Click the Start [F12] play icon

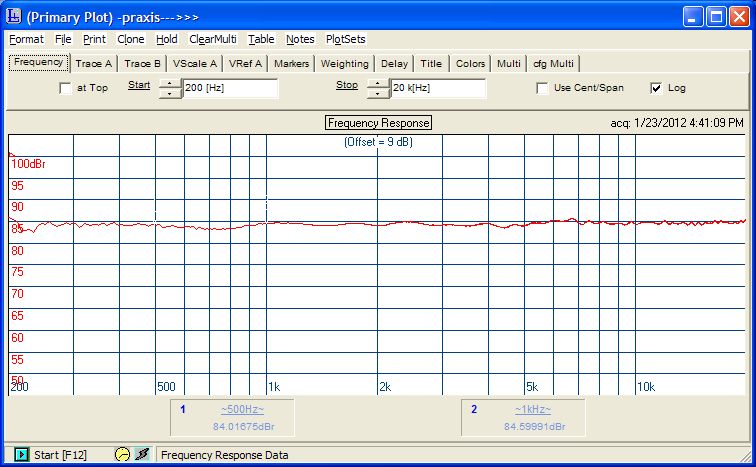pyautogui.click(x=21, y=454)
